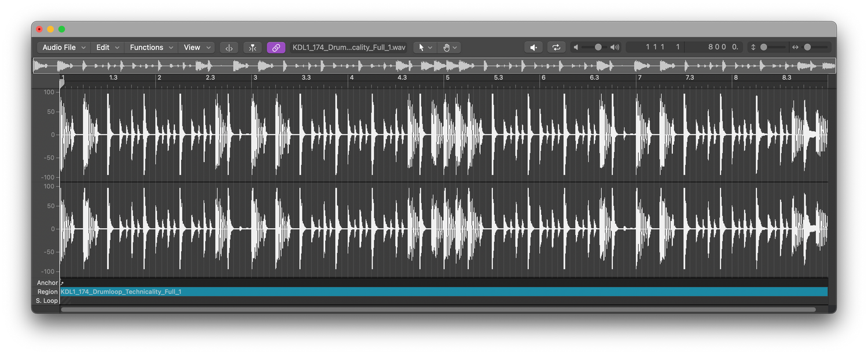This screenshot has width=868, height=355.
Task: Click bar 8 on the ruler
Action: [x=735, y=78]
